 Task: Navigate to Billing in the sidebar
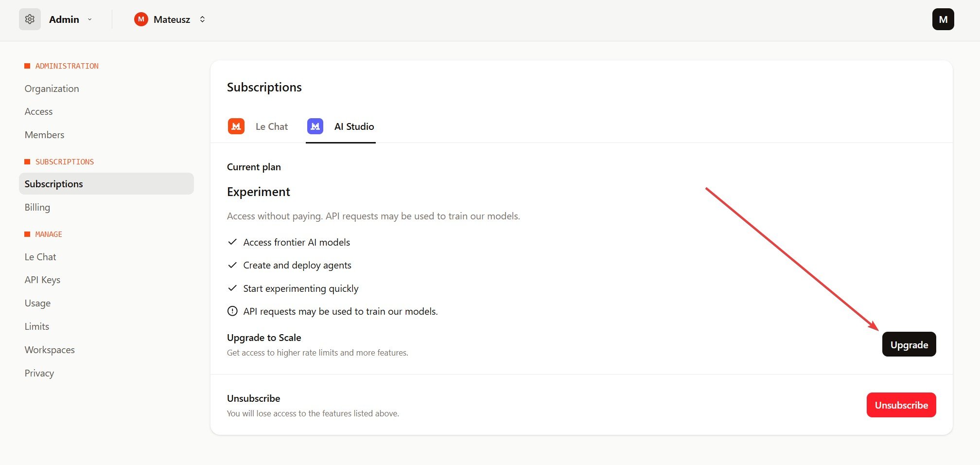(x=37, y=207)
